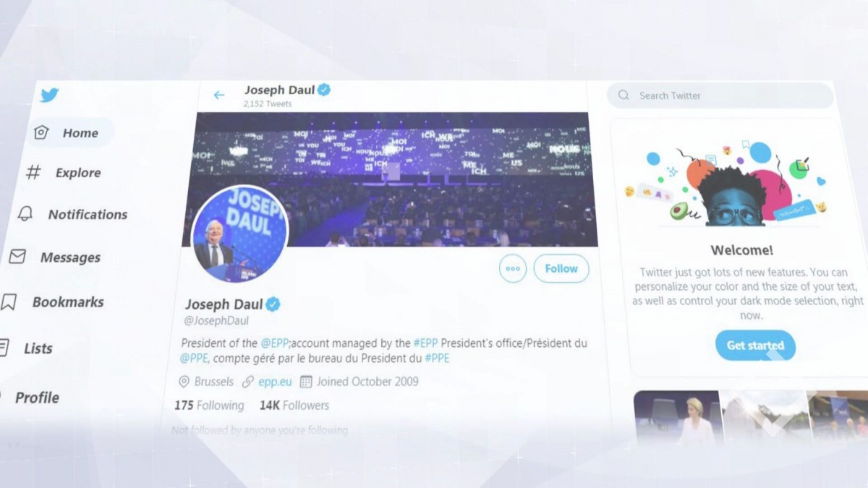Viewport: 868px width, 488px height.
Task: Open Notifications bell icon
Action: point(25,214)
